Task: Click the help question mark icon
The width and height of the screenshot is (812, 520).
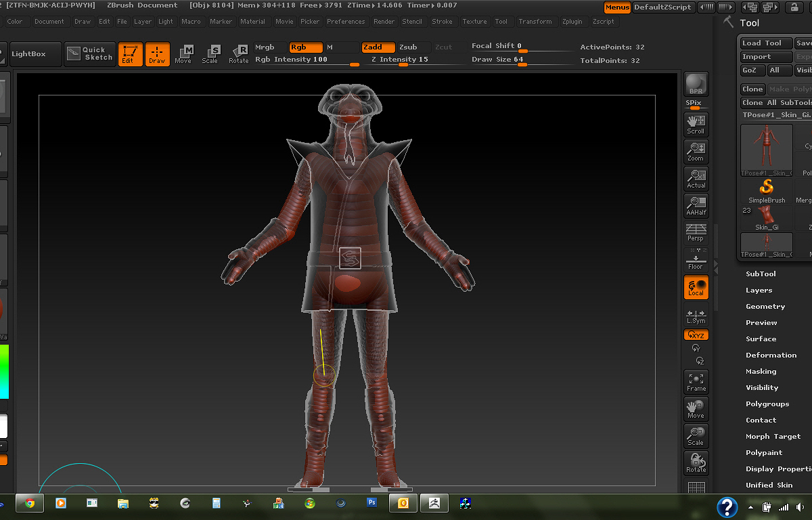Action: 727,507
